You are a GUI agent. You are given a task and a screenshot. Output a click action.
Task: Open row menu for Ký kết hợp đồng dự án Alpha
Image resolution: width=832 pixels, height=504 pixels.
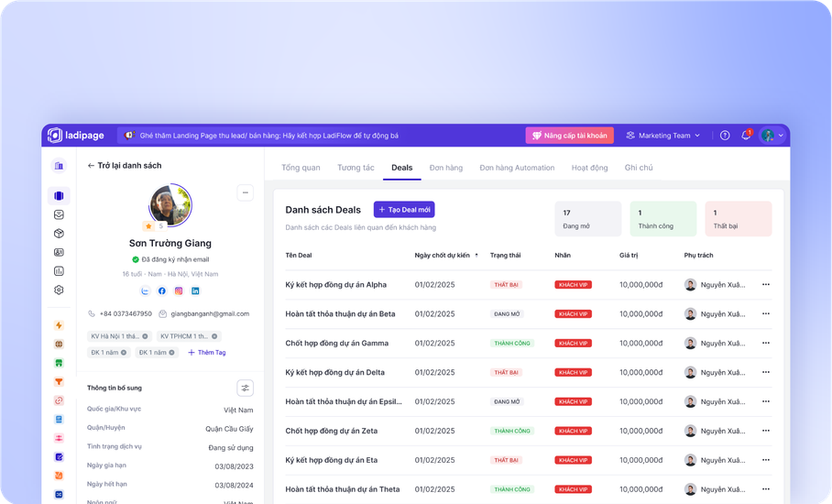tap(766, 284)
